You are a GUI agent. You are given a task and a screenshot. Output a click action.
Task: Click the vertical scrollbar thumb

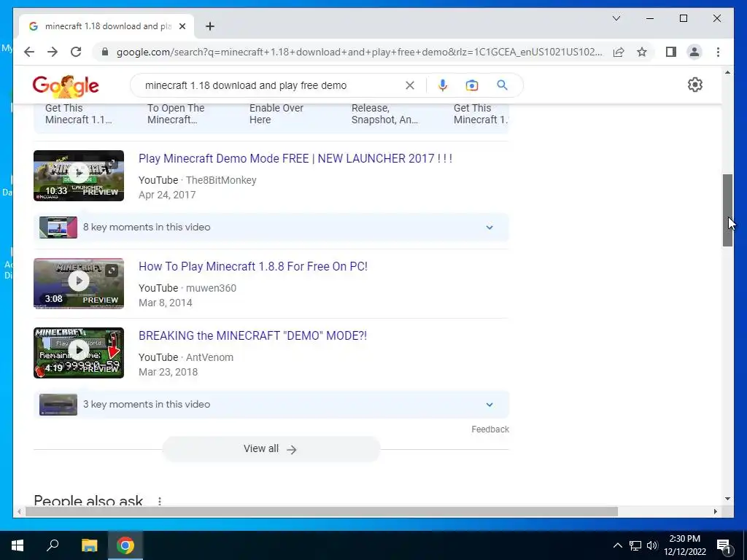point(727,210)
